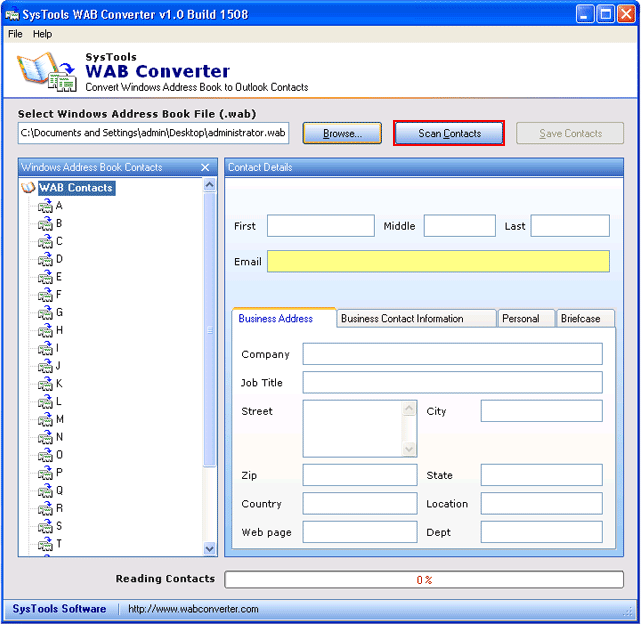Click the Dept field
The width and height of the screenshot is (641, 624).
pos(542,532)
